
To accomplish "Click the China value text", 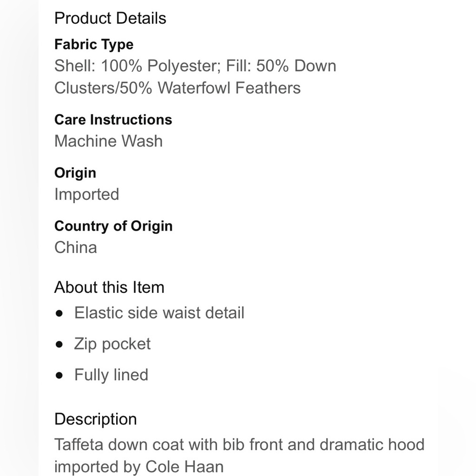I will click(x=75, y=248).
